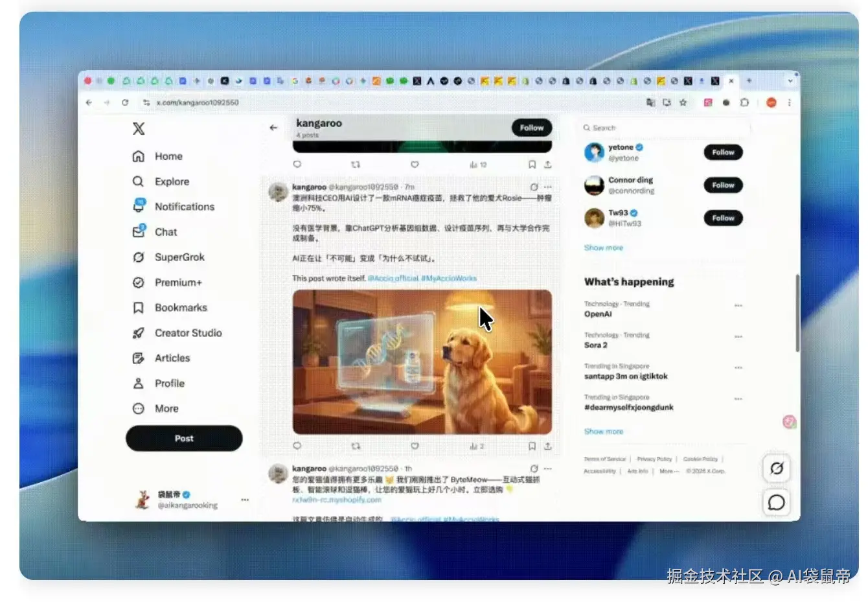This screenshot has width=868, height=602.
Task: Follow yetone from suggestions
Action: click(723, 152)
